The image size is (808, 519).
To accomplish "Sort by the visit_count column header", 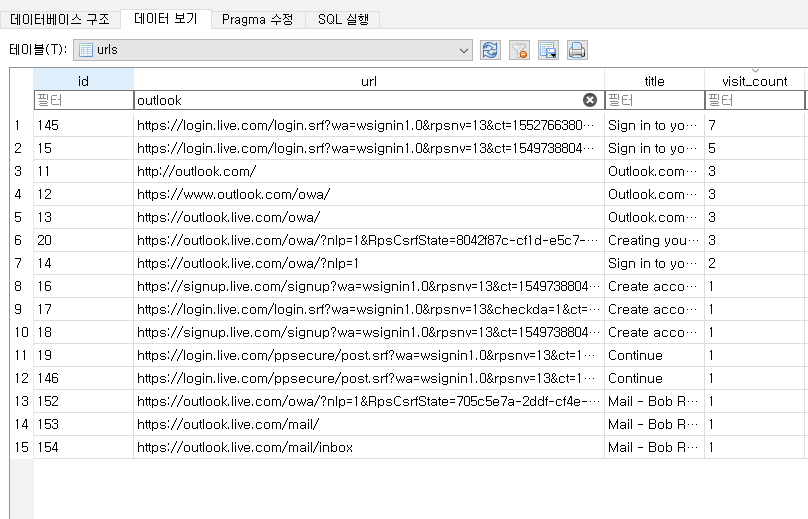I will point(754,80).
